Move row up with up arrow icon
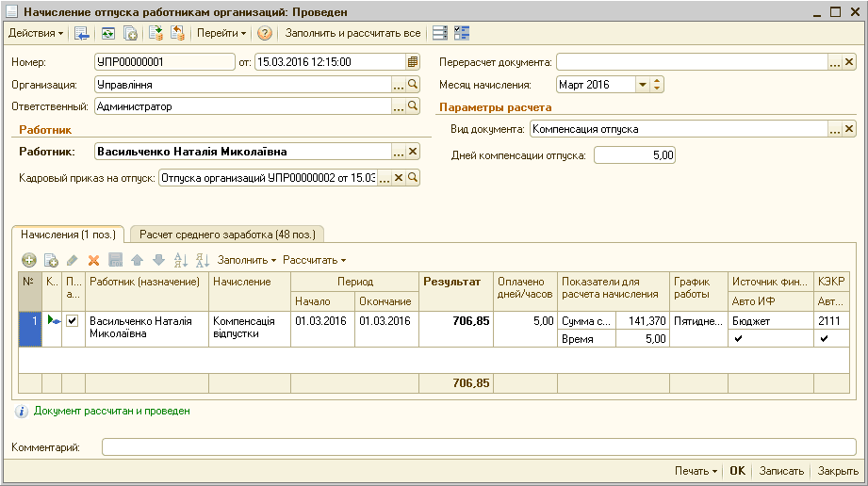Screen dimensions: 868x486 tap(138, 260)
